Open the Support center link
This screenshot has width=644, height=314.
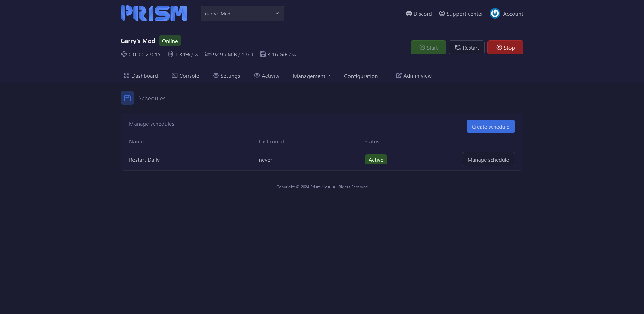coord(461,14)
